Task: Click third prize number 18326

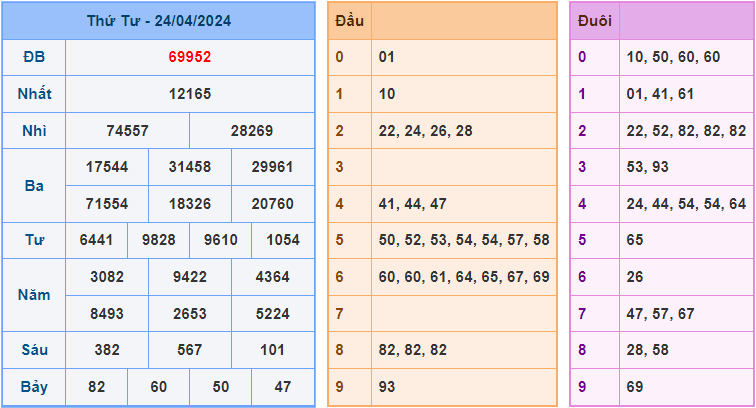Action: [190, 204]
